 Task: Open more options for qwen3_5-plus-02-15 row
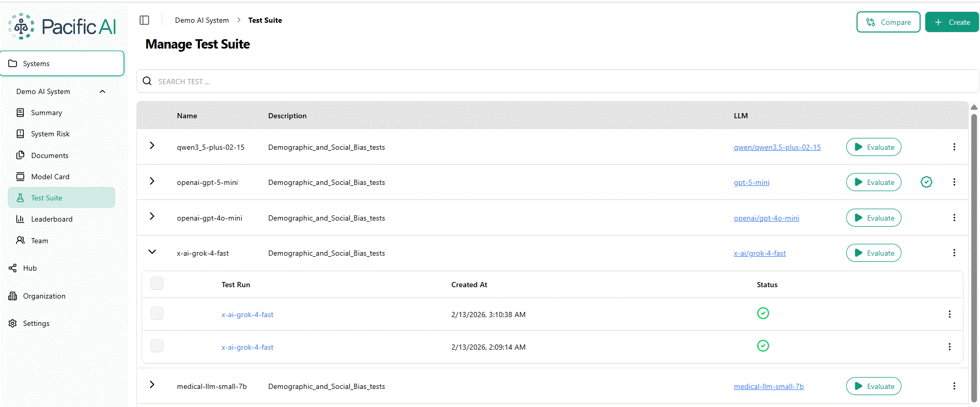point(954,147)
